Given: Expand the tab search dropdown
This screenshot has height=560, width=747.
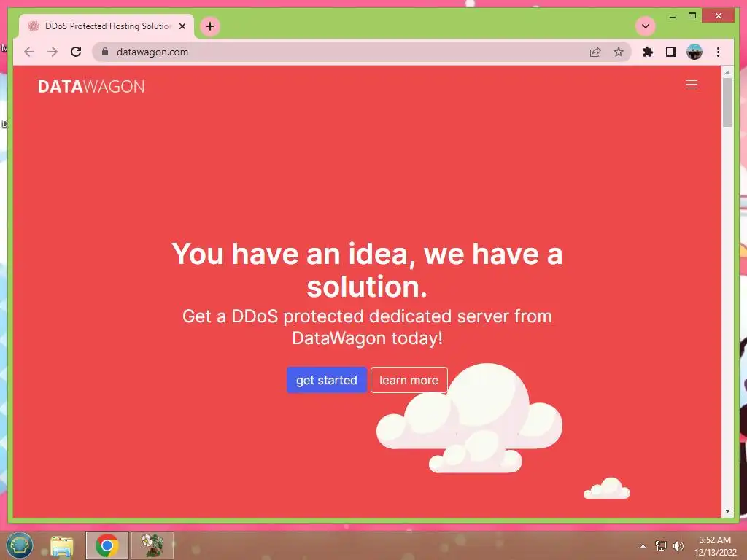Looking at the screenshot, I should pos(646,26).
